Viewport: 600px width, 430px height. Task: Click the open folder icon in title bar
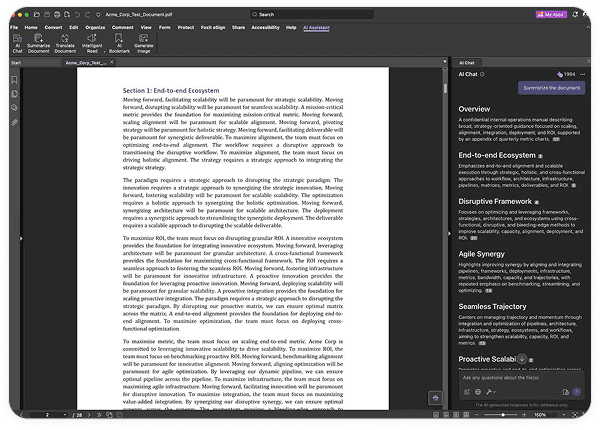pyautogui.click(x=37, y=15)
